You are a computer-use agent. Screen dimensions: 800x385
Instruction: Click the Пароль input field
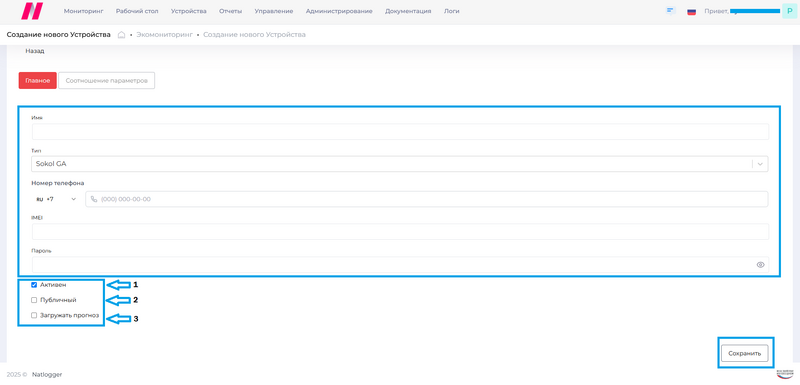coord(400,265)
